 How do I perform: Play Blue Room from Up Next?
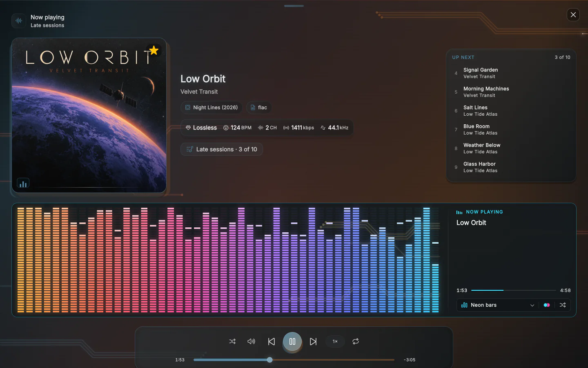pos(511,130)
